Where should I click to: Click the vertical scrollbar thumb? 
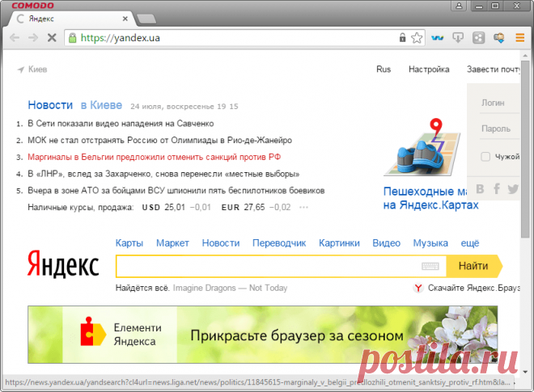525,149
